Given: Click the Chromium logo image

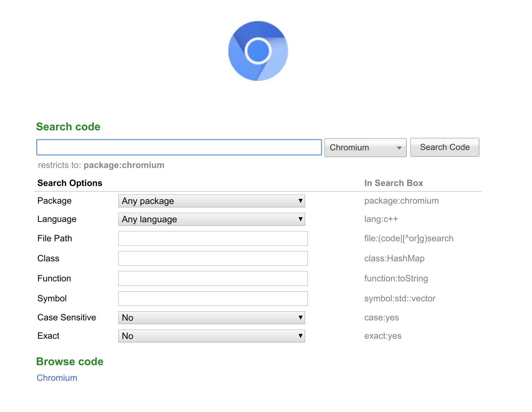Looking at the screenshot, I should click(258, 51).
